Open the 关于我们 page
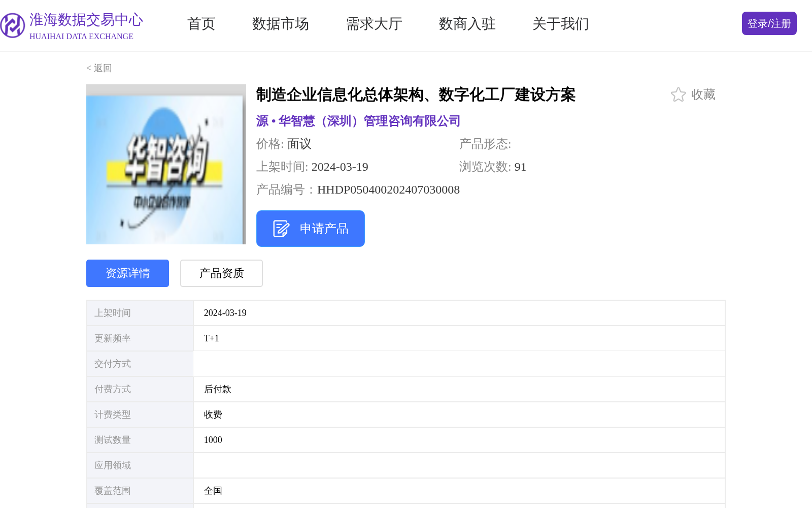 561,24
